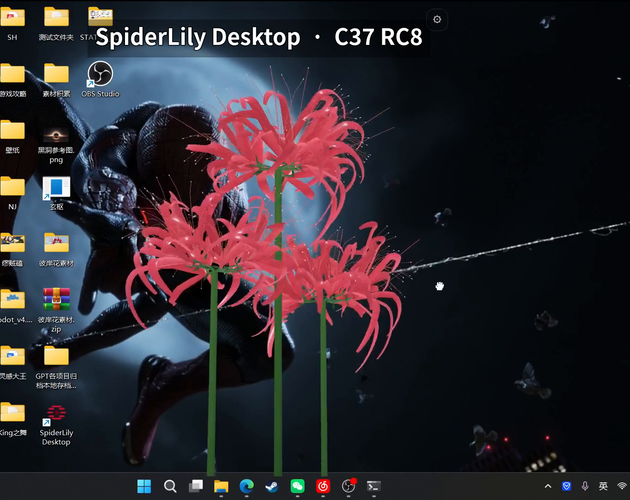Viewport: 630px width, 500px height.
Task: Click the SpiderLily Desktop C37 RC8 title bar
Action: [x=259, y=37]
